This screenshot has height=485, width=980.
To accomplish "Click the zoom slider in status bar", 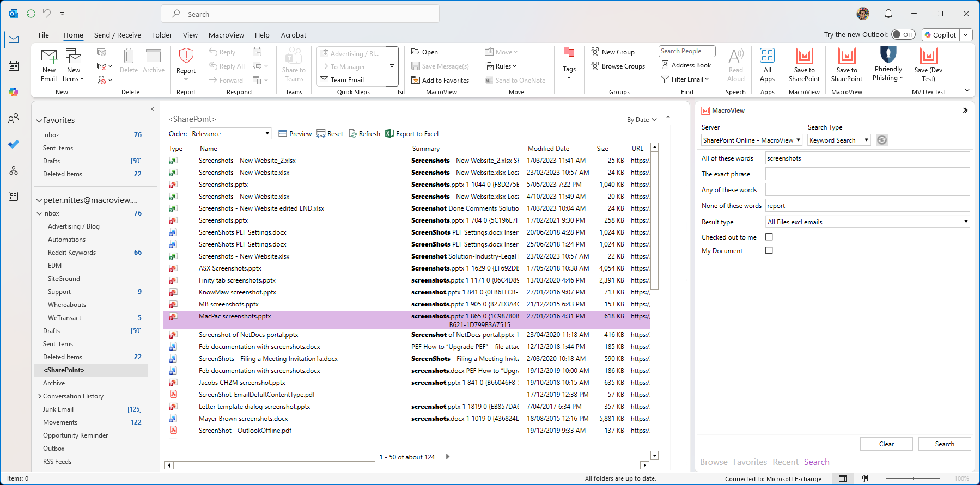I will pos(914,478).
